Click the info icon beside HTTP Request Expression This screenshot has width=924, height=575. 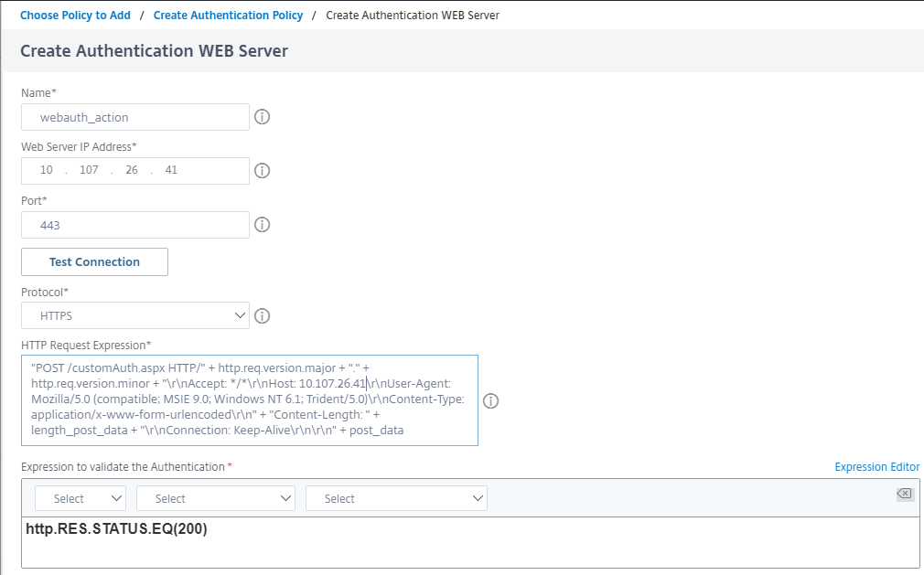coord(491,400)
